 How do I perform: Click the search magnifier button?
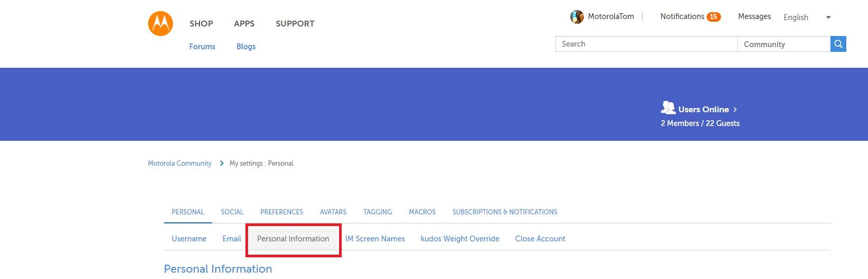(838, 44)
